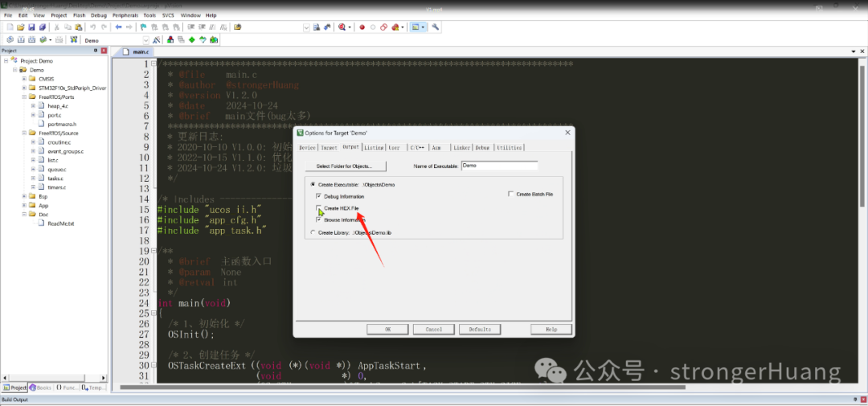The height and width of the screenshot is (406, 868).
Task: Click the Cancel button
Action: pyautogui.click(x=433, y=329)
